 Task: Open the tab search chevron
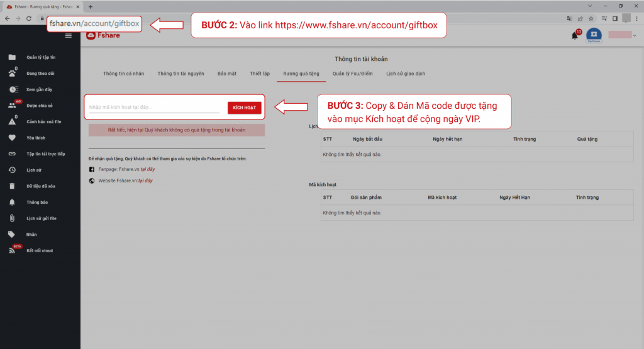pyautogui.click(x=590, y=6)
